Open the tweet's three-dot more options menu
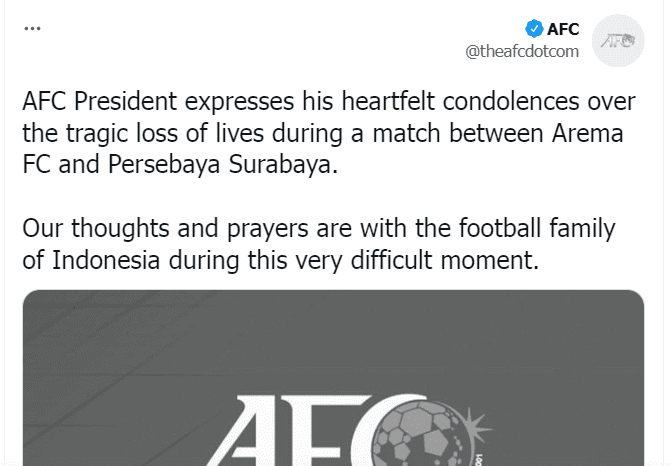Screen dimensions: 671x466 (29, 30)
